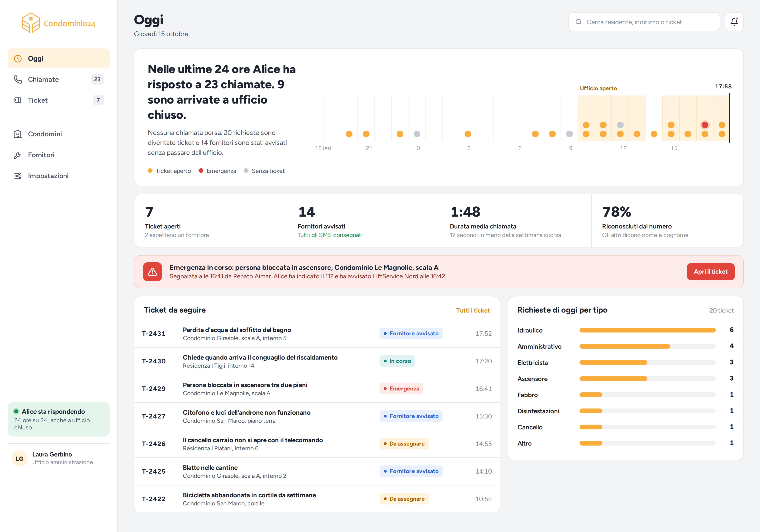Go to Chiamate in the sidebar
The height and width of the screenshot is (532, 760).
59,80
